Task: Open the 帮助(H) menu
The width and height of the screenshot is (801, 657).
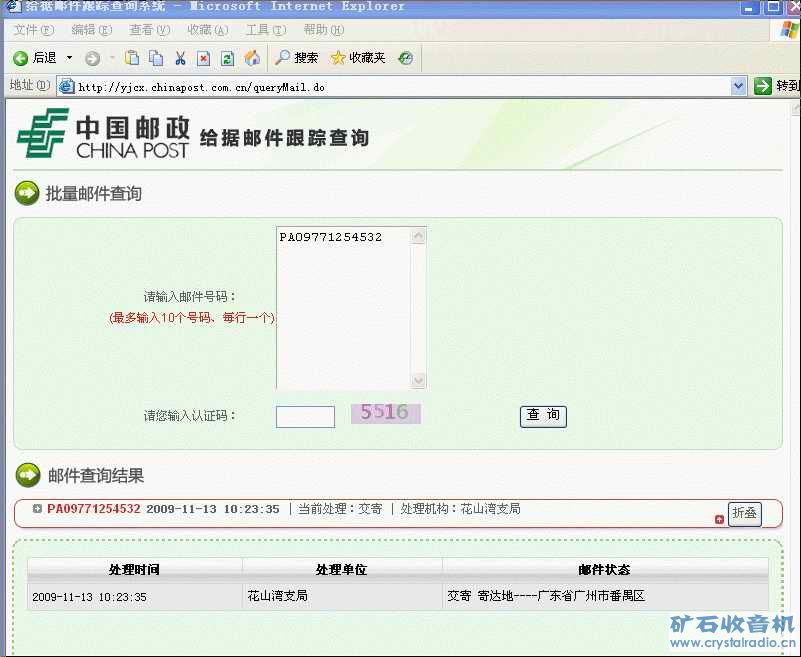Action: click(323, 30)
